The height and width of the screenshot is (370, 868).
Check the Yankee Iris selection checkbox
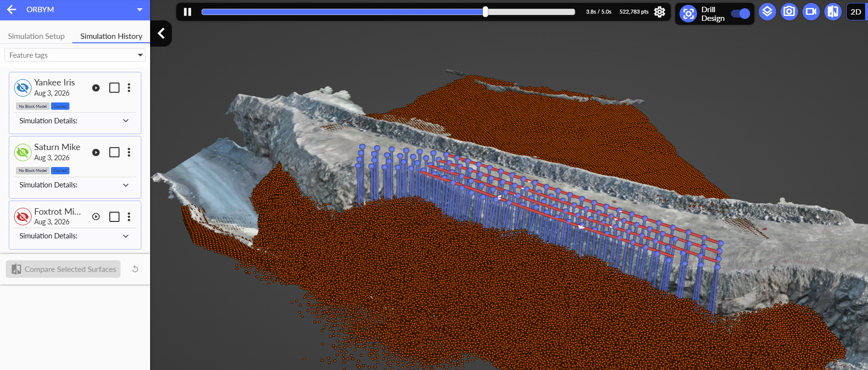pos(115,88)
